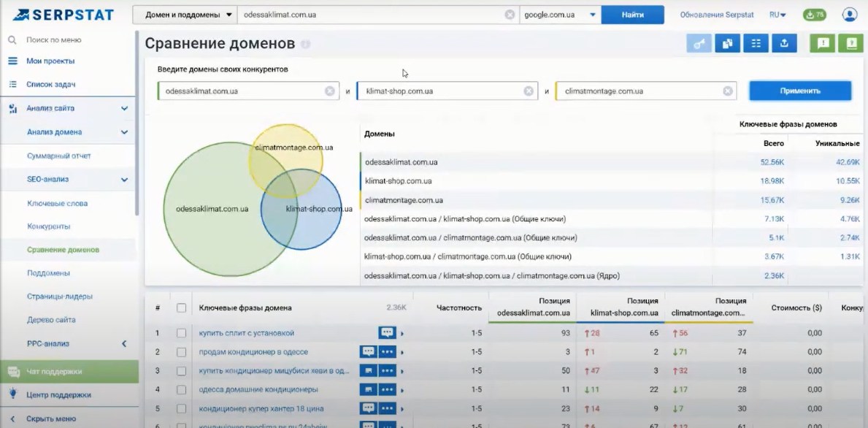
Task: Open three-dots menu for одесса домашние кондиционеры
Action: tap(387, 389)
